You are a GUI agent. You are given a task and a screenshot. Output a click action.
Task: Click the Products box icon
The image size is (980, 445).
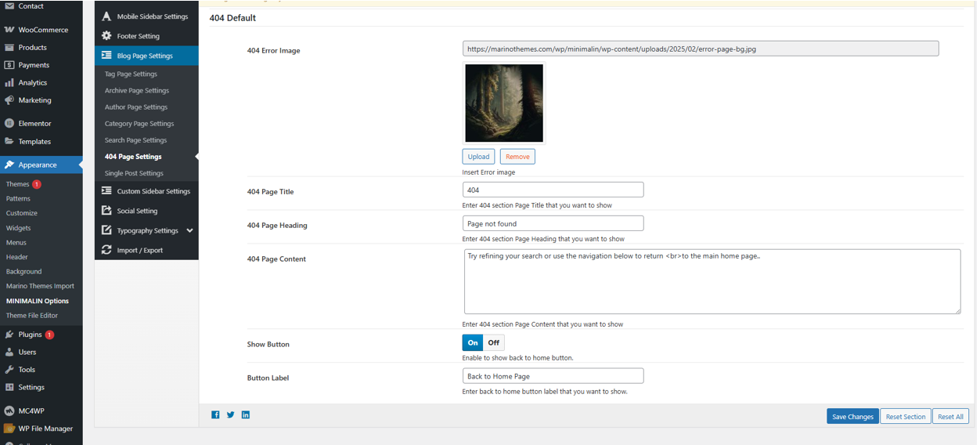9,48
